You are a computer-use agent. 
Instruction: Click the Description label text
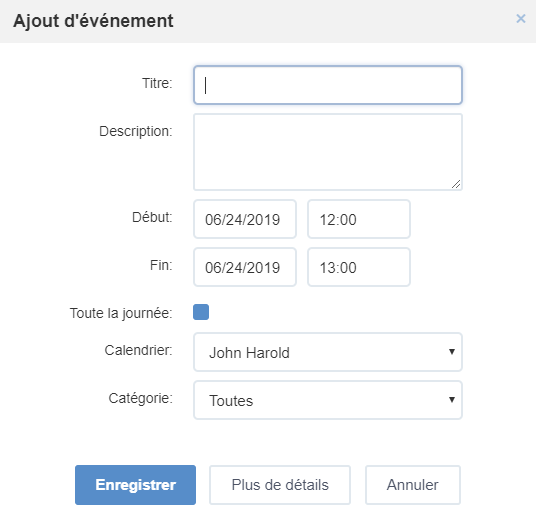pos(136,131)
